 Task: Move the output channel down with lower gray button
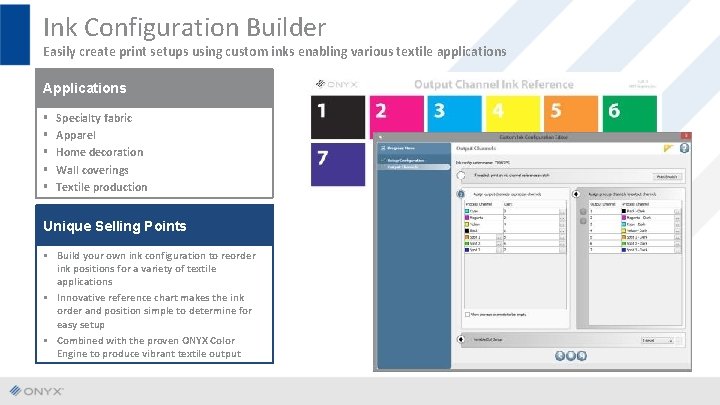583,221
